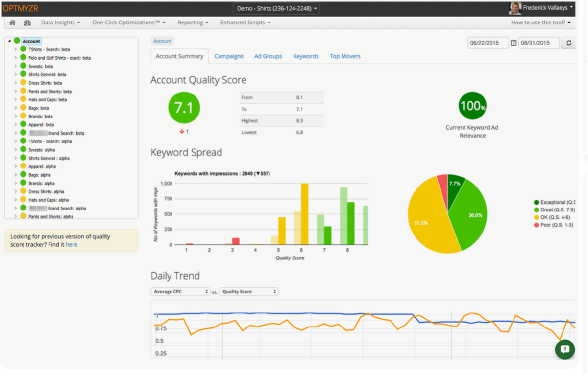
Task: Select Hats and Caps: alpha campaign
Action: point(49,200)
